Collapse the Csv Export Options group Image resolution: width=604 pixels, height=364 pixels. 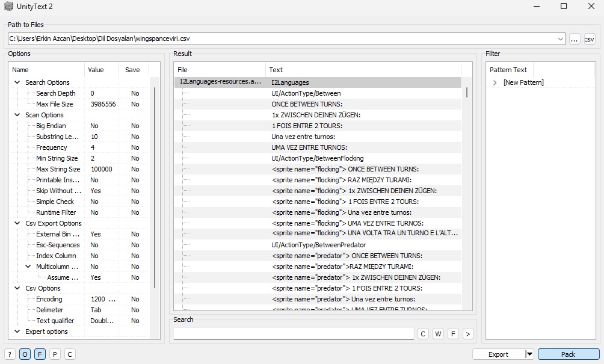pyautogui.click(x=17, y=223)
